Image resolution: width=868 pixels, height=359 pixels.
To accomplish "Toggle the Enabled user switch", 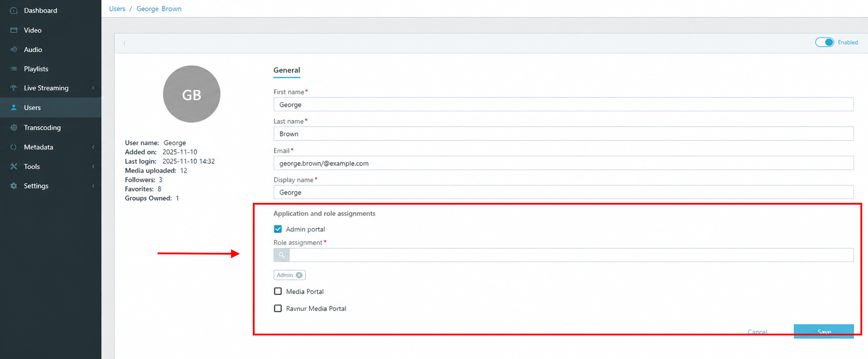I will 824,42.
